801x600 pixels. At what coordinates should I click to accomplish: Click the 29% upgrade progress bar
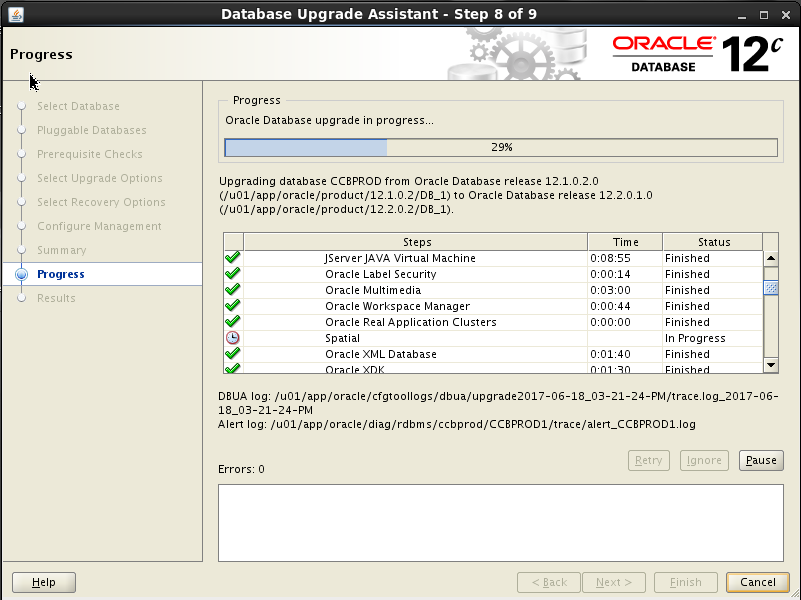click(x=501, y=148)
